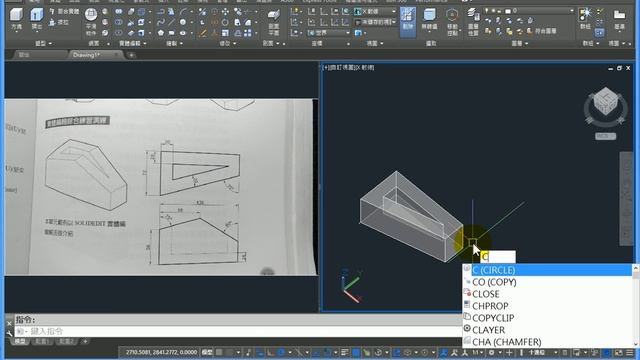
Task: Choose CHA (CHAMFER) from the autocomplete list
Action: 547,342
